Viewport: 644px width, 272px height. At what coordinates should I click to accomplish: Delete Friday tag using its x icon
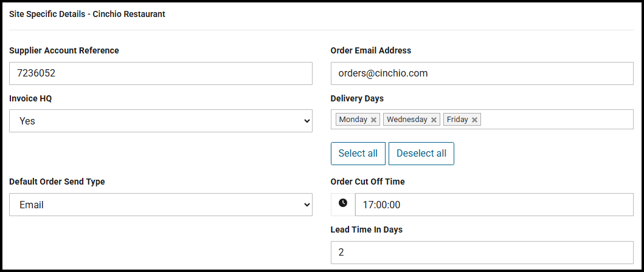pos(474,120)
